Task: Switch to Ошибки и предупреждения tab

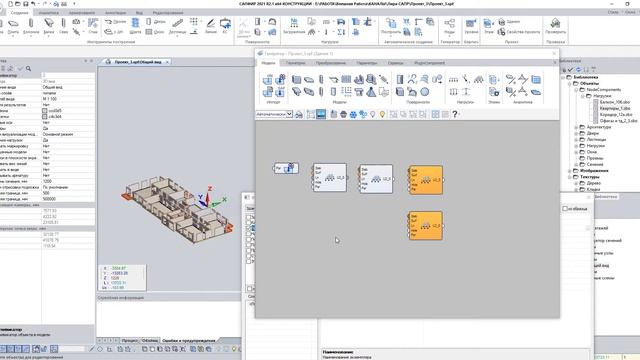Action: pos(189,340)
